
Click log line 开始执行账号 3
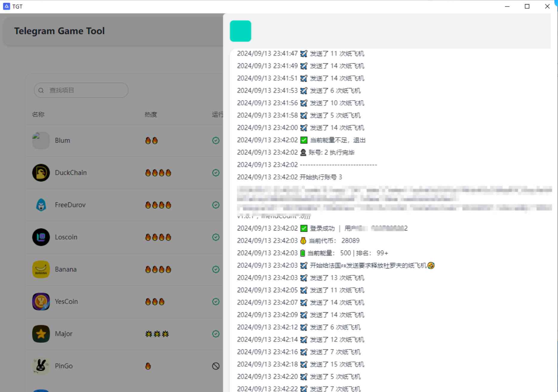(x=289, y=177)
